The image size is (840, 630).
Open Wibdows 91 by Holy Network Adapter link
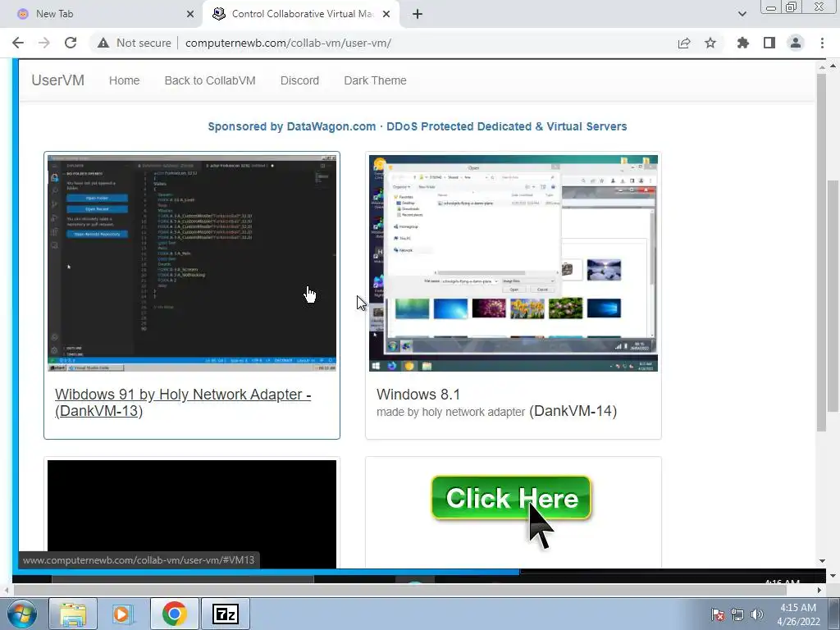point(183,402)
